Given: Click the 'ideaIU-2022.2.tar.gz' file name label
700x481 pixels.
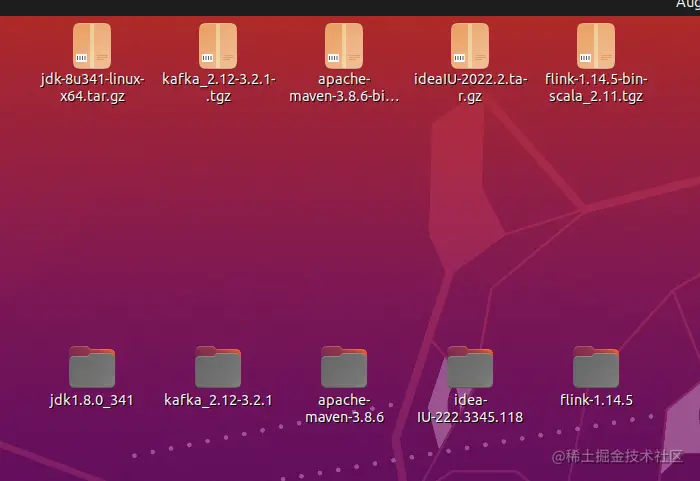Looking at the screenshot, I should click(470, 88).
